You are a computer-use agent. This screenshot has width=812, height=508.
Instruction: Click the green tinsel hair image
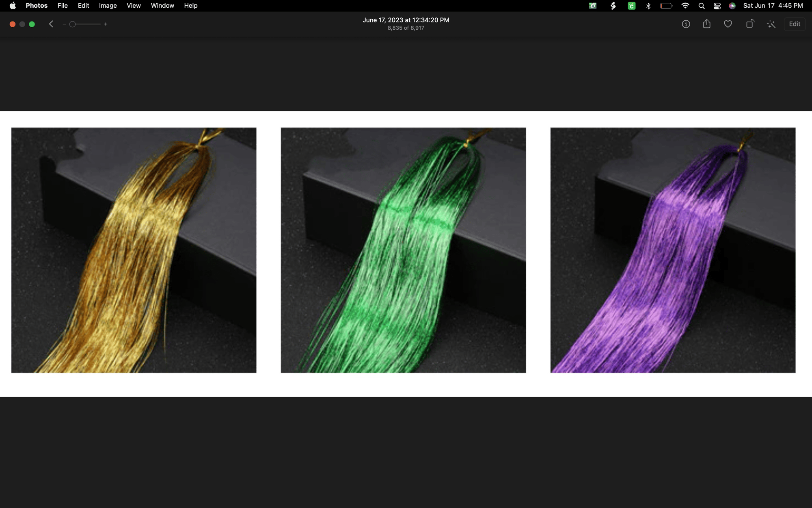click(403, 250)
